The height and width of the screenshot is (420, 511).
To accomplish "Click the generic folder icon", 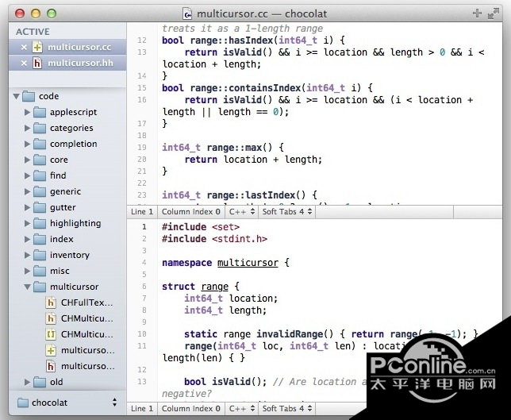I will [40, 191].
